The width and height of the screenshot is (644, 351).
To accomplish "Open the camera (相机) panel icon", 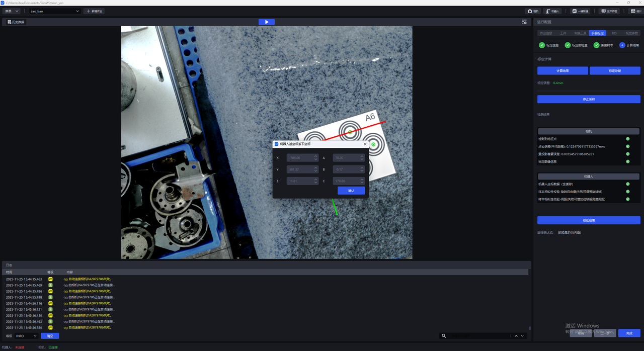I will pos(533,11).
